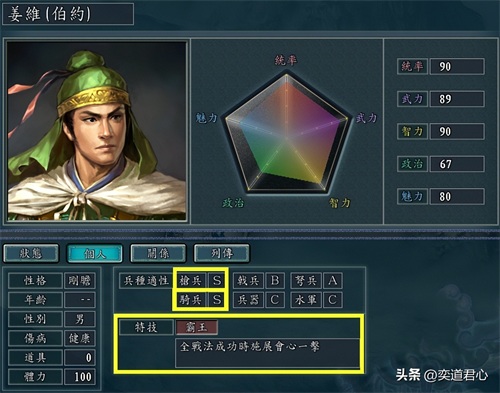The image size is (500, 393).
Task: Open the 列傳 biography tab
Action: (x=222, y=254)
